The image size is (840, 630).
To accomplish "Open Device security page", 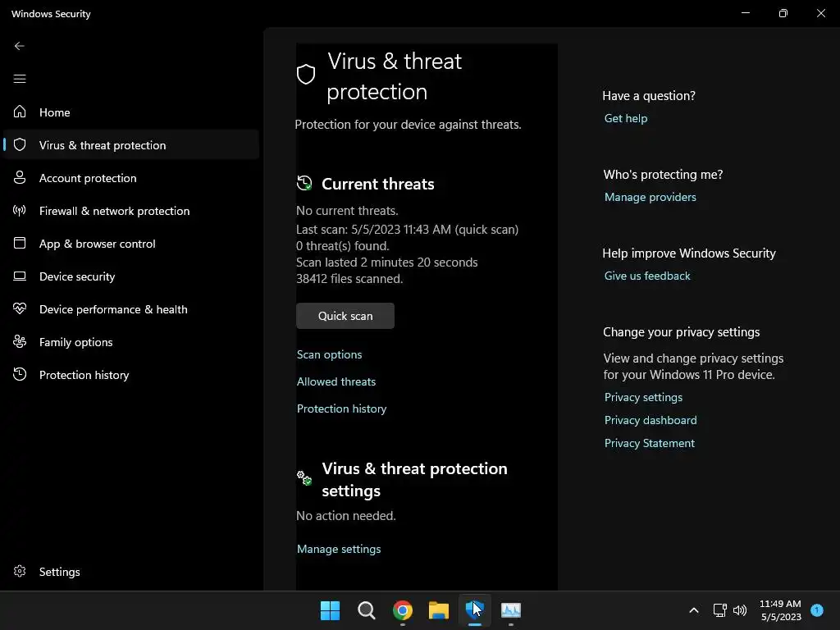I will click(x=131, y=276).
